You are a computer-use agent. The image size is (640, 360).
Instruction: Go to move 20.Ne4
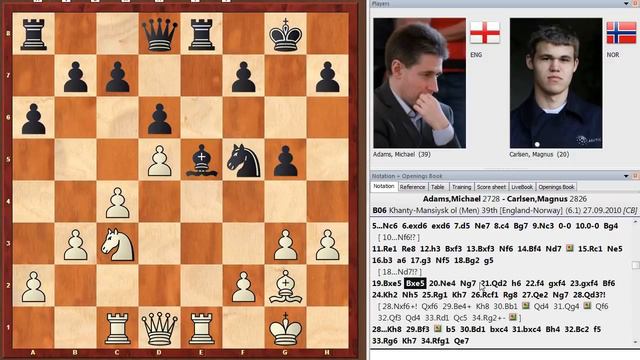pos(442,283)
